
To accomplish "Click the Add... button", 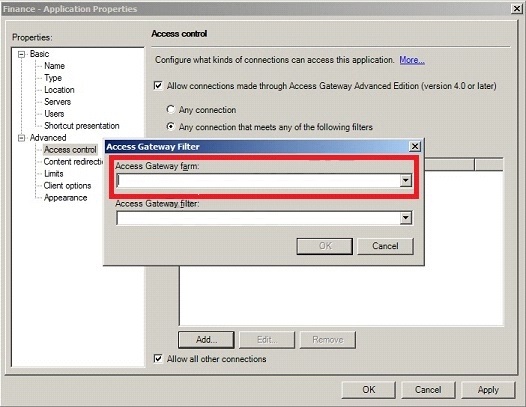I will (206, 340).
